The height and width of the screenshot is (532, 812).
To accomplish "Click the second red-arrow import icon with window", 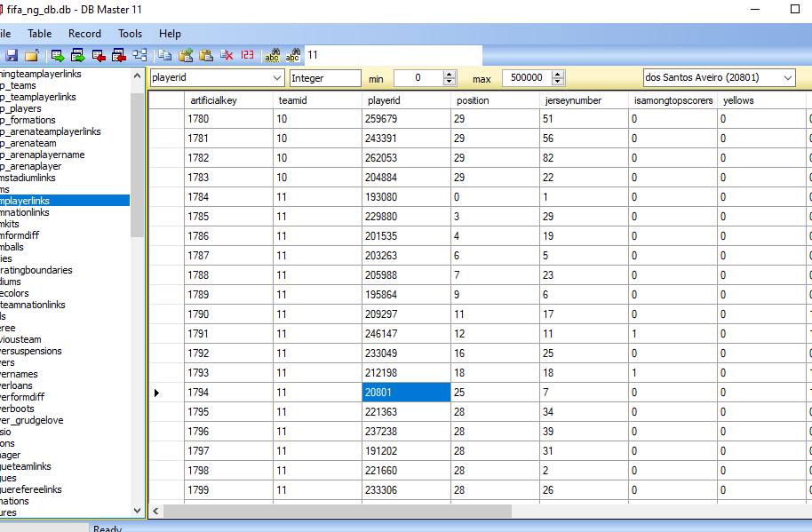I will pyautogui.click(x=118, y=55).
